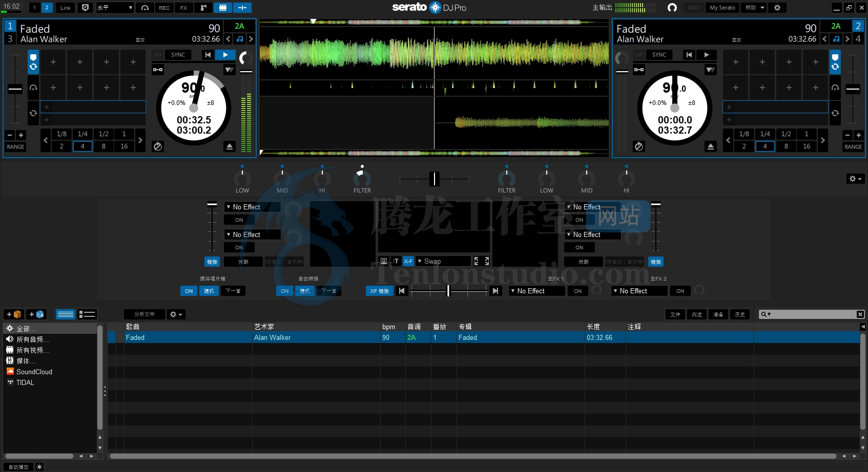This screenshot has height=472, width=868.
Task: Click the video fade to black icon
Action: click(384, 261)
